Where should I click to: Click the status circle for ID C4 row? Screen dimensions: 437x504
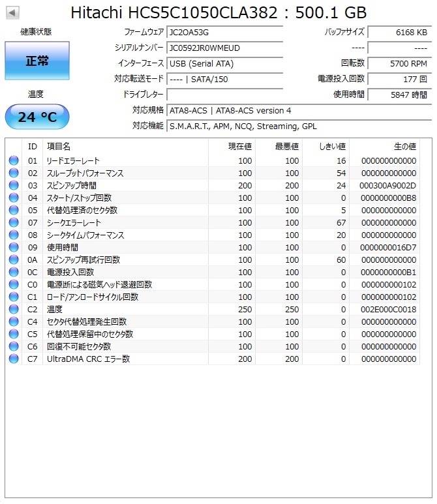[x=14, y=321]
